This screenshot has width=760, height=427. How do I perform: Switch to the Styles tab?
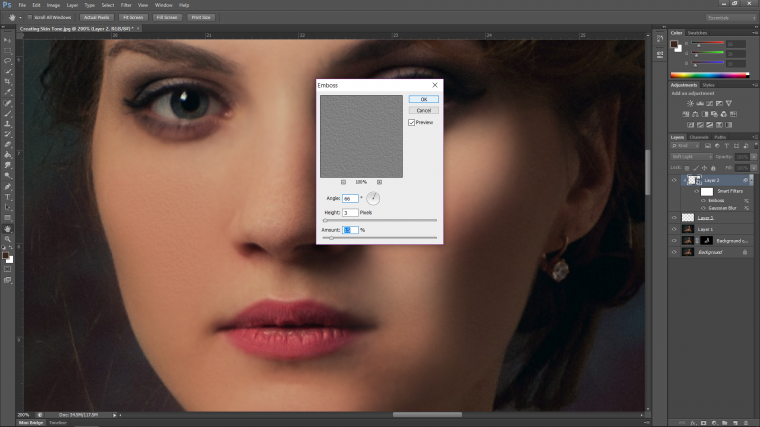708,85
